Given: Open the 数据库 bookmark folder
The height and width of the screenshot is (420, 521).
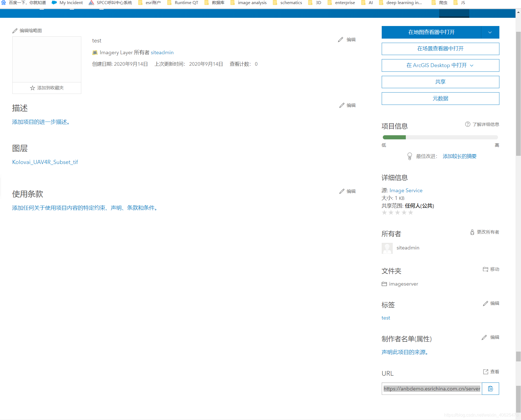Looking at the screenshot, I should tap(215, 3).
